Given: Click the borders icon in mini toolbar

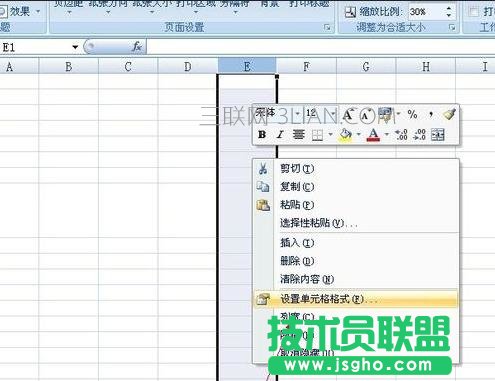Looking at the screenshot, I should click(317, 135).
